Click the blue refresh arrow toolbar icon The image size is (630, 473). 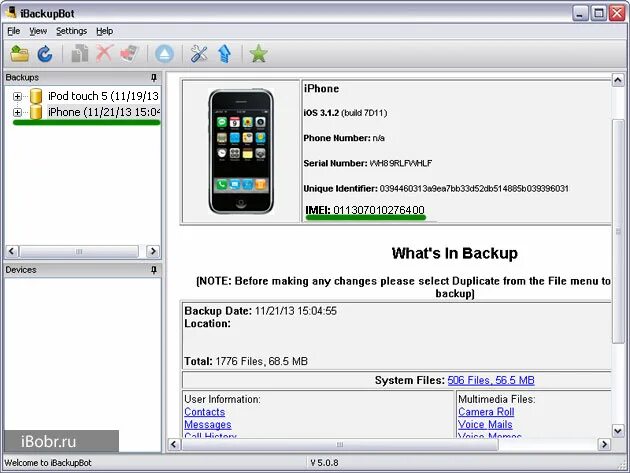pyautogui.click(x=45, y=53)
